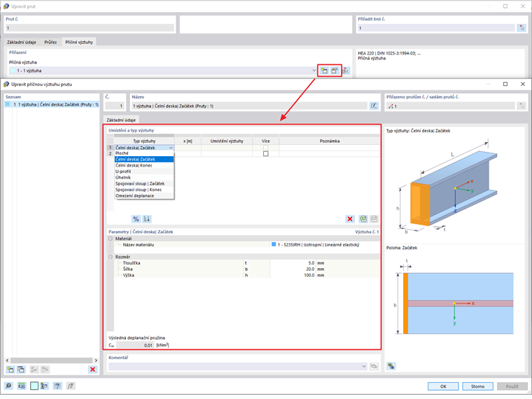Viewport: 532px width, 399px height.
Task: Click the Cω warping spring value field
Action: [x=135, y=345]
